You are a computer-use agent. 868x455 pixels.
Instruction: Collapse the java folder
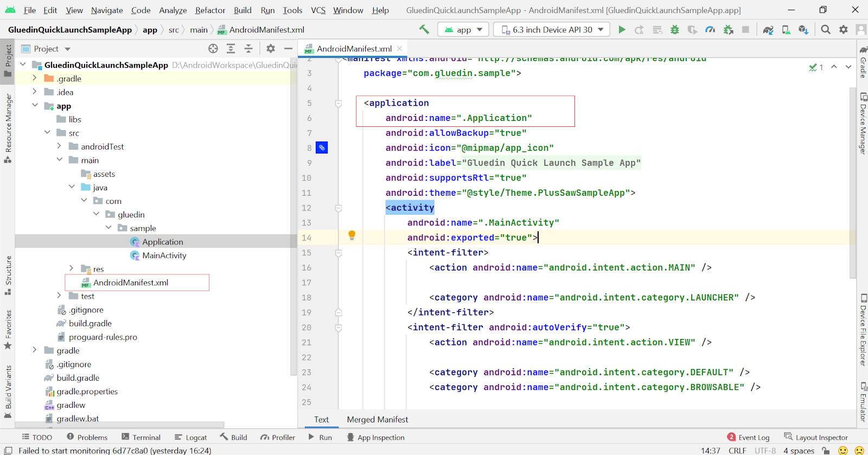coord(71,187)
